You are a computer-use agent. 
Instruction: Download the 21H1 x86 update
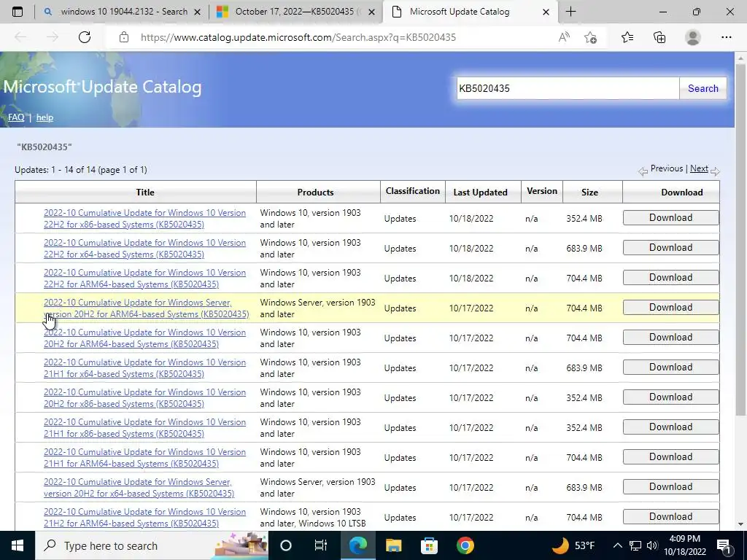pyautogui.click(x=671, y=427)
